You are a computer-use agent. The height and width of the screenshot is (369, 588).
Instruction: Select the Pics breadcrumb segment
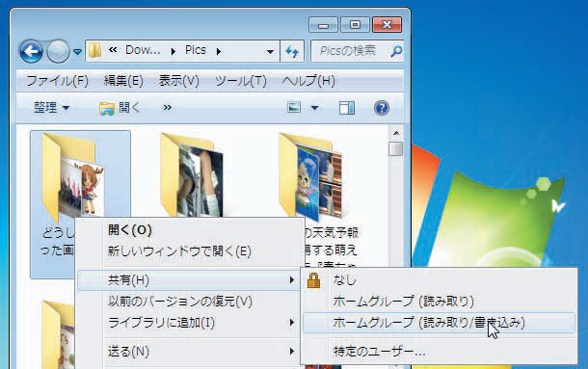pyautogui.click(x=196, y=50)
